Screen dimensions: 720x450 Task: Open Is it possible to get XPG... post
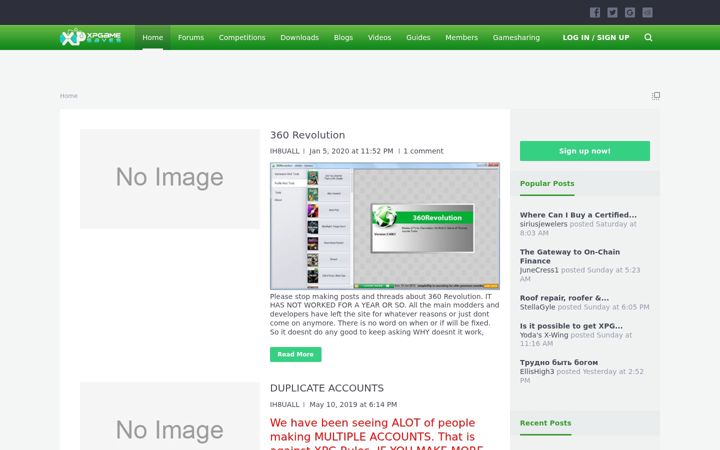pyautogui.click(x=571, y=326)
